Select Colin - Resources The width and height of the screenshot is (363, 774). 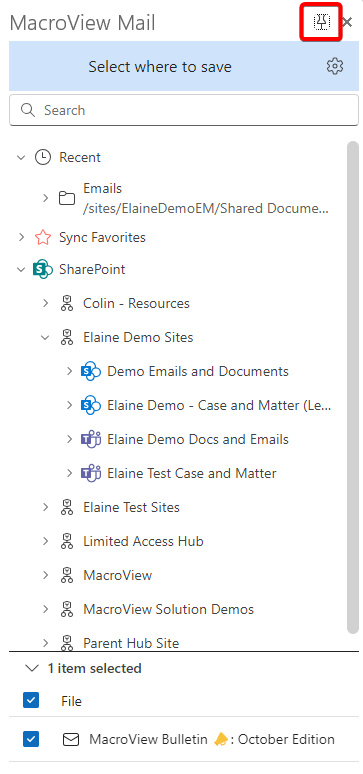click(x=136, y=303)
